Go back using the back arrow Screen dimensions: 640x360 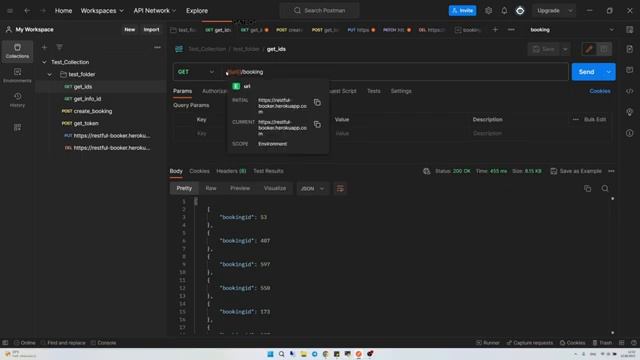coord(27,11)
